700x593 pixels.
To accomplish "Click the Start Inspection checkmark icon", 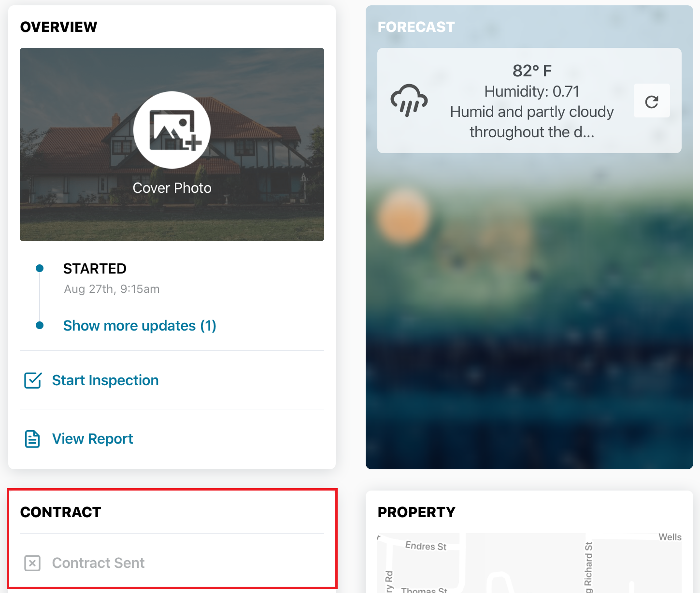I will 33,380.
